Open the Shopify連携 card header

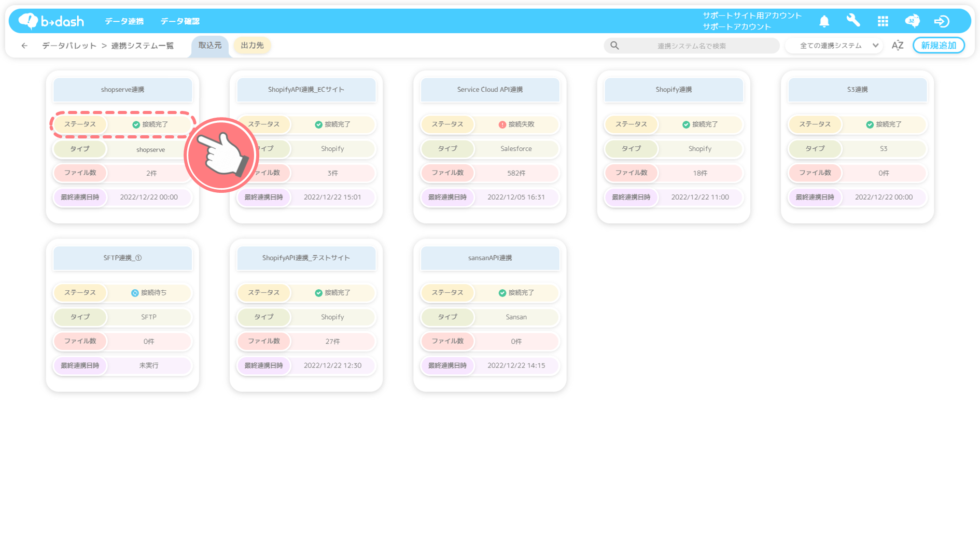[x=674, y=90]
